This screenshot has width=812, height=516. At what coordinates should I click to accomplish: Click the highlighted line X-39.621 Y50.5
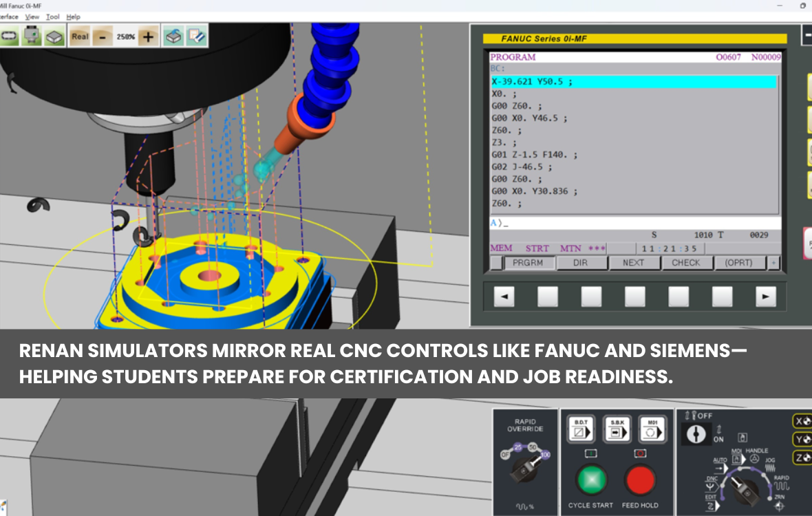(633, 82)
